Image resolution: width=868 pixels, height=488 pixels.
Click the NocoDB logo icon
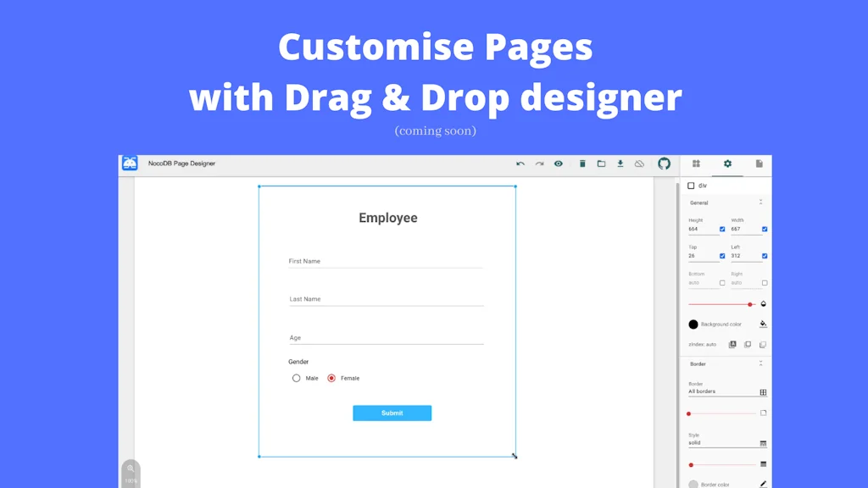[x=130, y=164]
